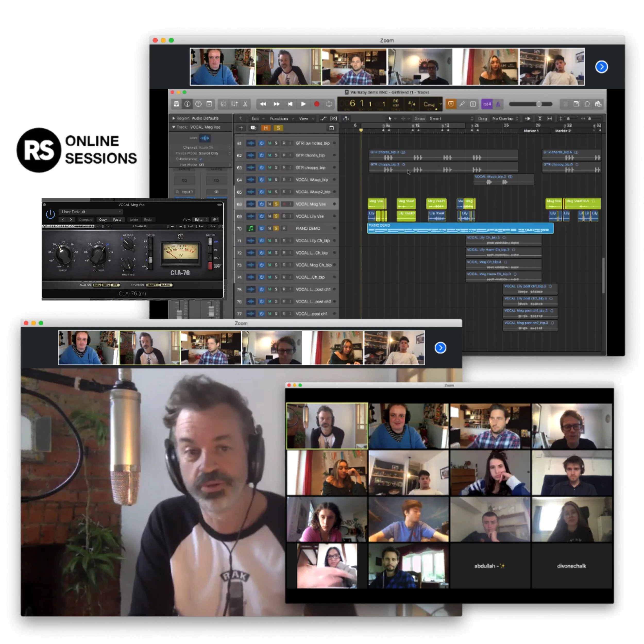
Task: Collapse the Track: VOCAL Meg Vse disclosure triangle
Action: (174, 127)
